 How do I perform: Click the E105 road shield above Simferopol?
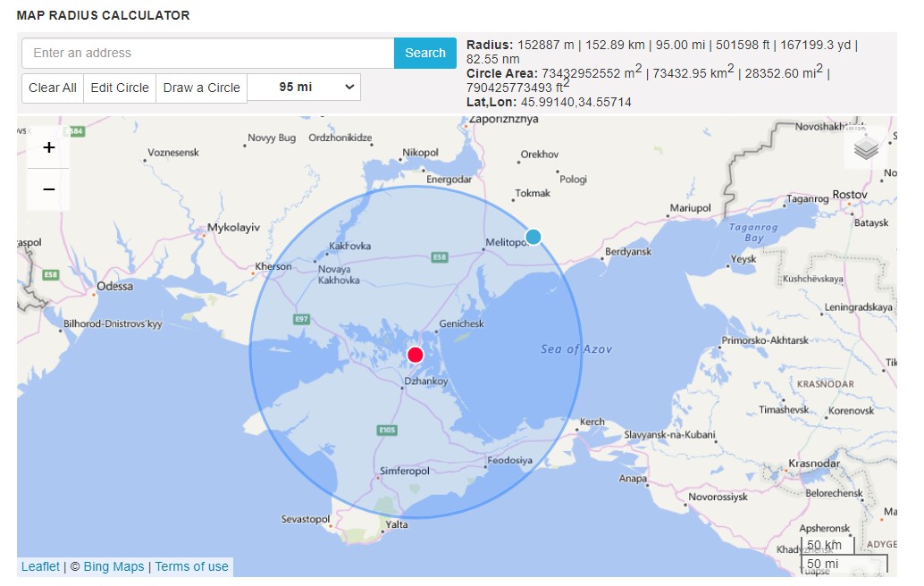click(387, 430)
